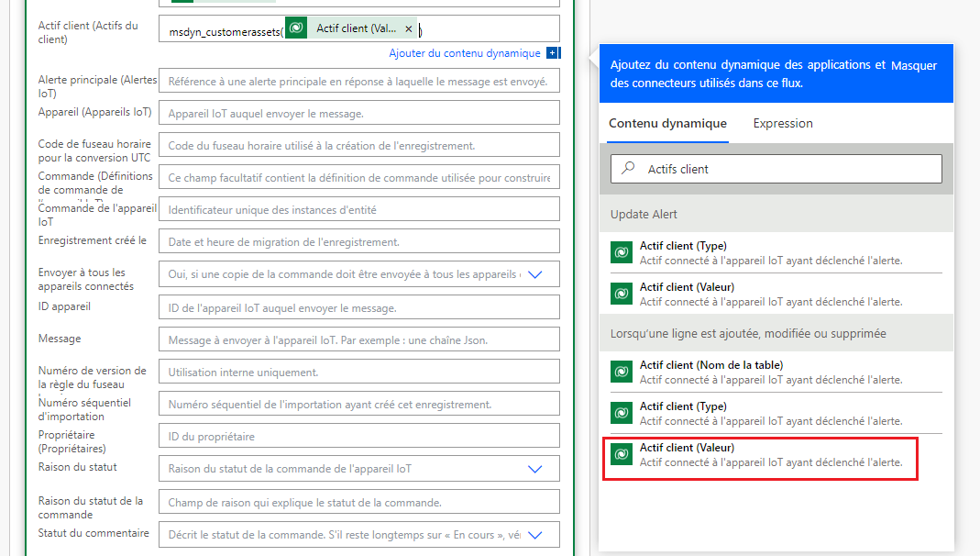The width and height of the screenshot is (980, 556).
Task: Click the Code de fuseau horaire field
Action: (x=358, y=145)
